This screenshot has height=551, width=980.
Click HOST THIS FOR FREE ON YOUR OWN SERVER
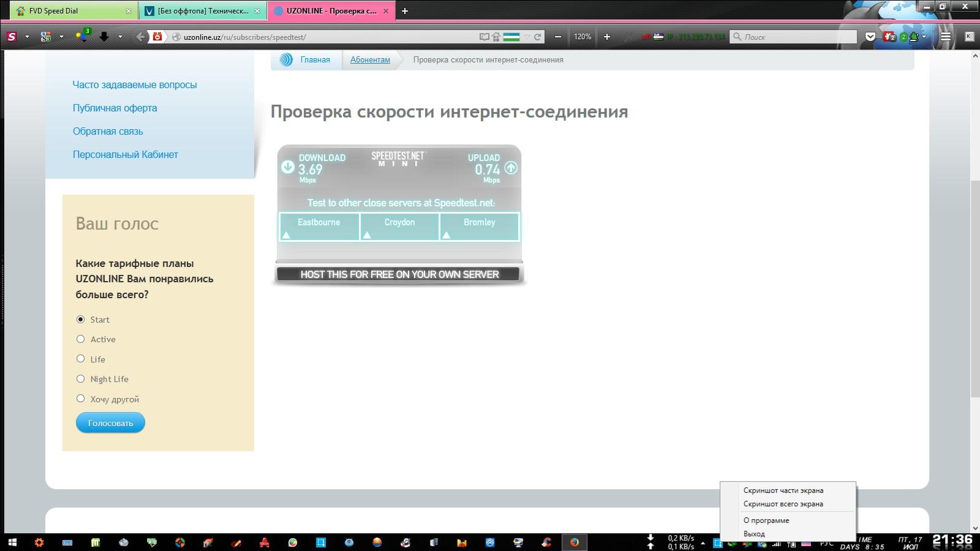click(x=399, y=274)
